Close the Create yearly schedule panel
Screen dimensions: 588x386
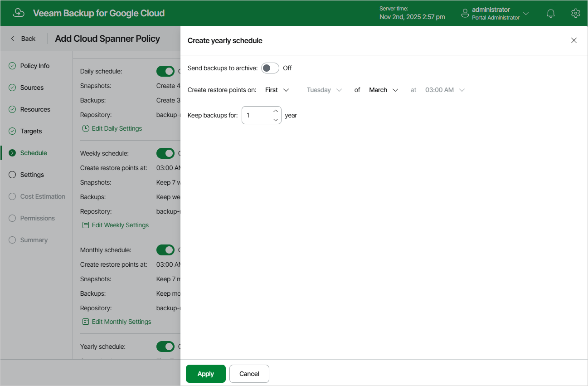pos(574,40)
